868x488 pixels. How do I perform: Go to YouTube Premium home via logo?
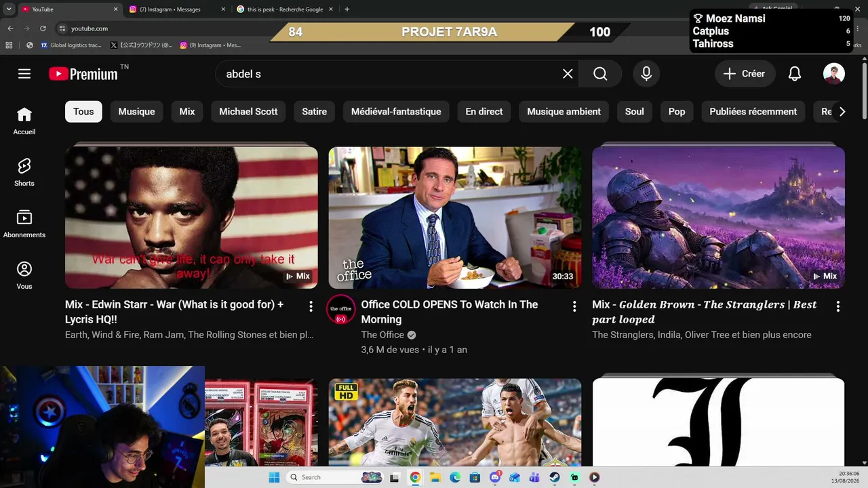pos(83,74)
